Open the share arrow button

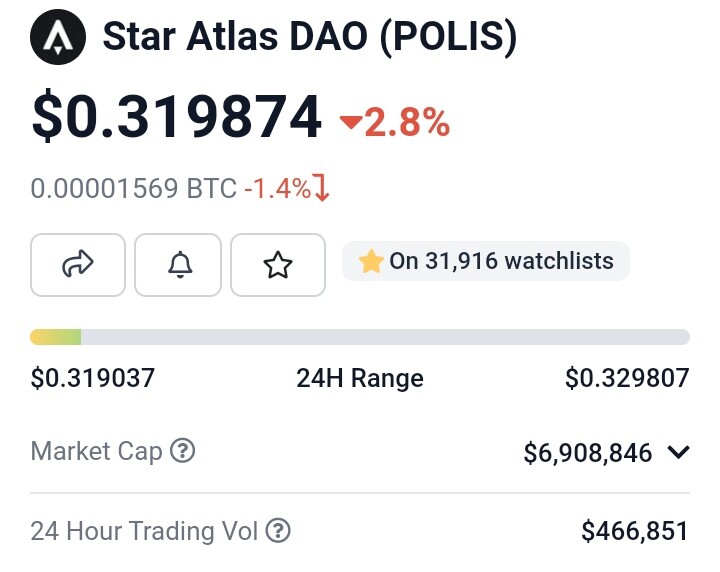[78, 265]
